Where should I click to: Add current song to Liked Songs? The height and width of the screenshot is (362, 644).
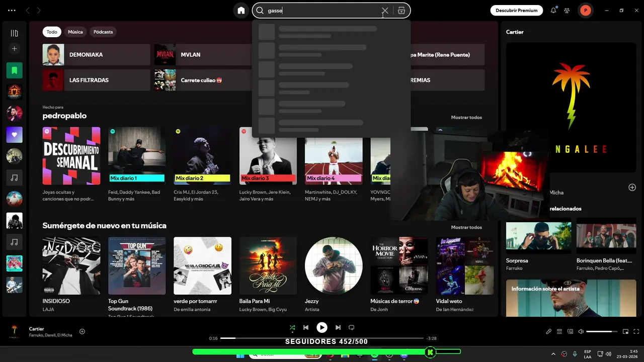82,331
